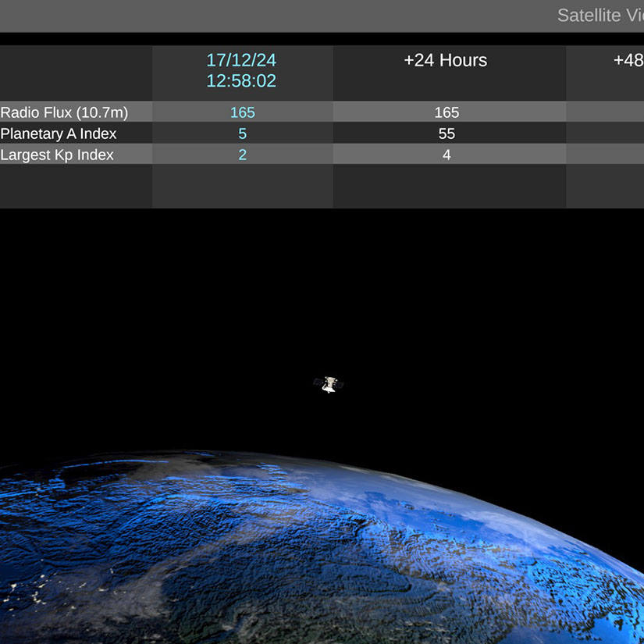Screen dimensions: 644x644
Task: Select the forecast Kp Index value 4
Action: click(x=446, y=155)
